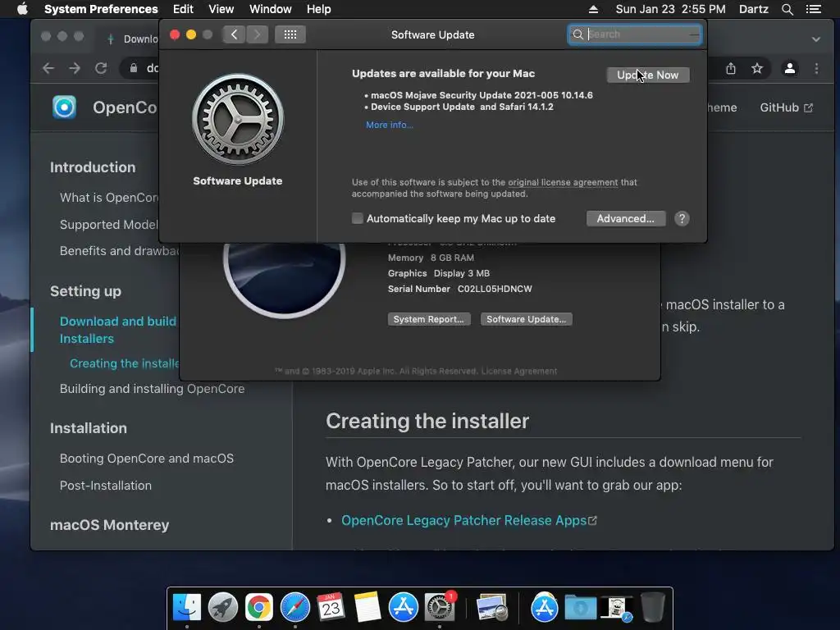
Task: Open the System Preferences menu
Action: click(101, 9)
